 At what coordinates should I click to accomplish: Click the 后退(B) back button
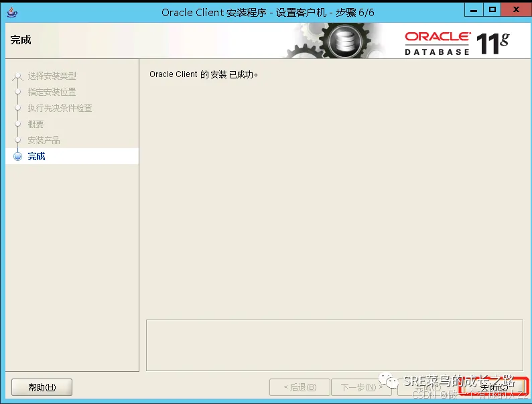300,387
